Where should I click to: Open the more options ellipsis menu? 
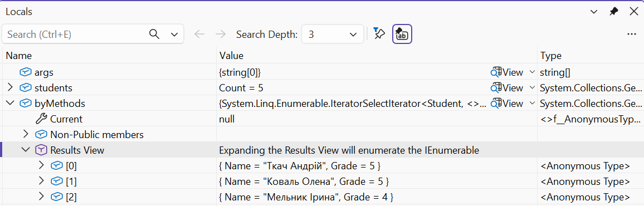point(632,35)
